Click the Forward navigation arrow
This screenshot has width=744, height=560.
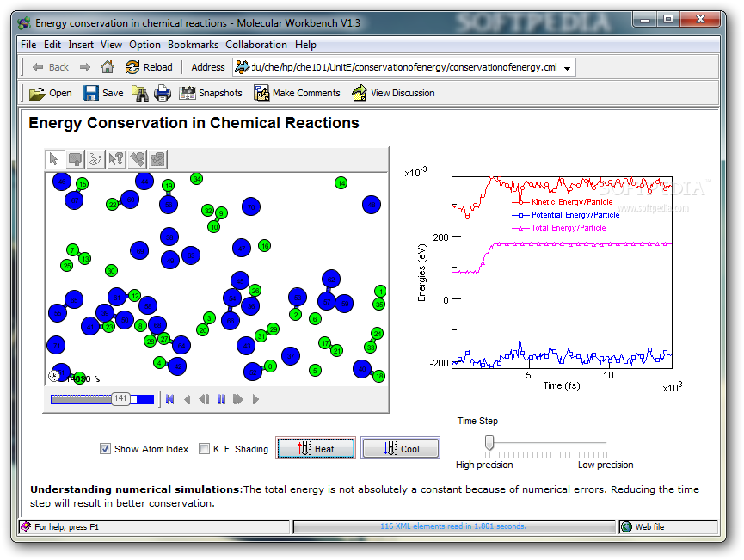click(85, 67)
